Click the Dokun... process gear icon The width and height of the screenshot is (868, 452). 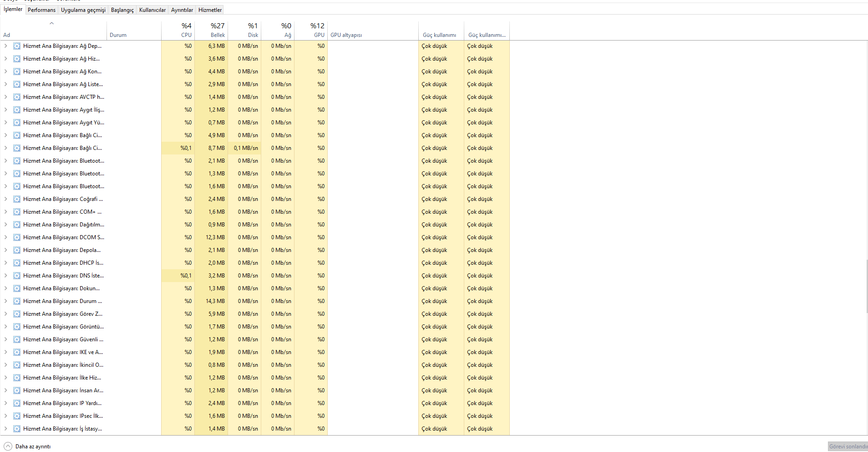(17, 288)
